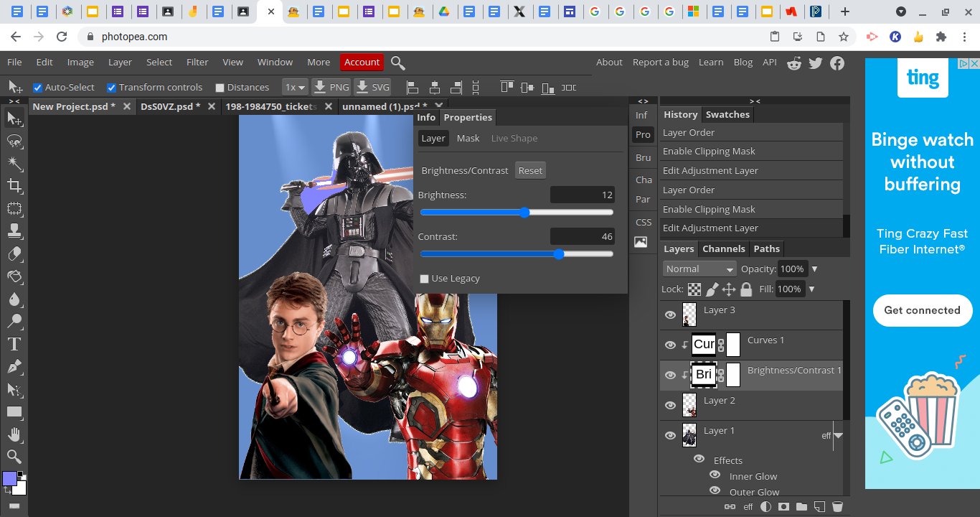
Task: Open the Opacity slider arrow
Action: (814, 269)
